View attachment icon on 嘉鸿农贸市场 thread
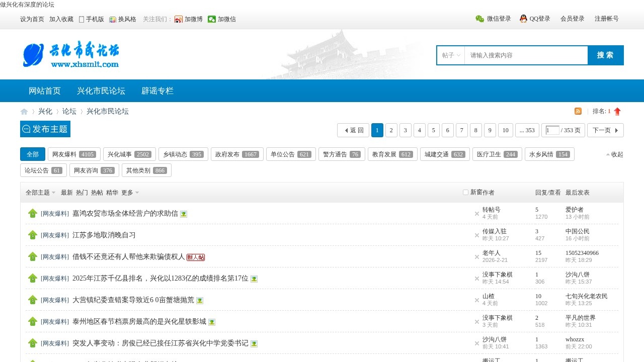This screenshot has height=362, width=644. point(183,214)
